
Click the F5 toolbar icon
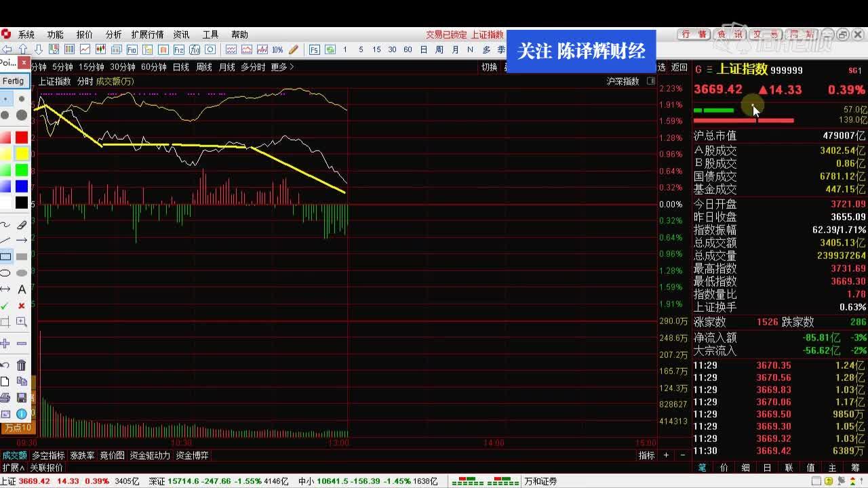click(x=315, y=49)
